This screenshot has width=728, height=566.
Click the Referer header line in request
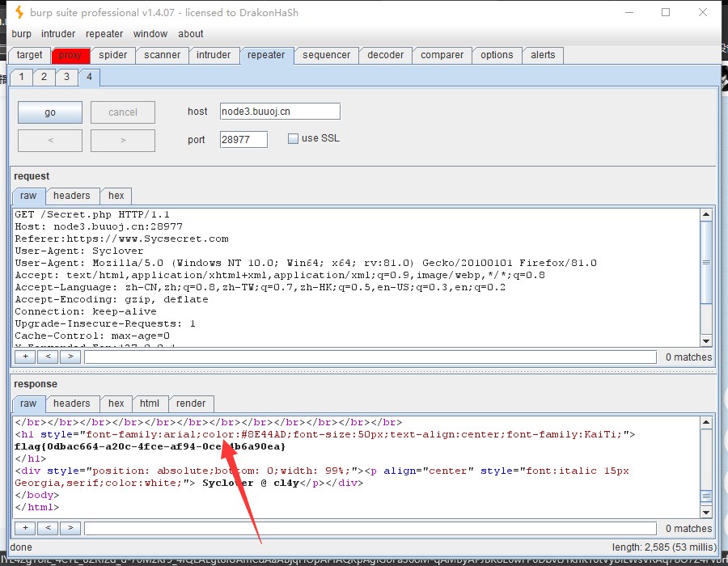tap(121, 239)
